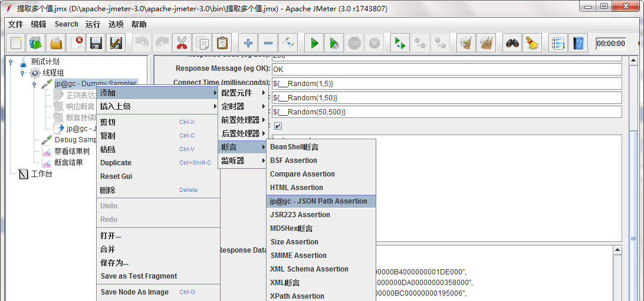
Task: Click the Open file folder icon
Action: tap(56, 42)
